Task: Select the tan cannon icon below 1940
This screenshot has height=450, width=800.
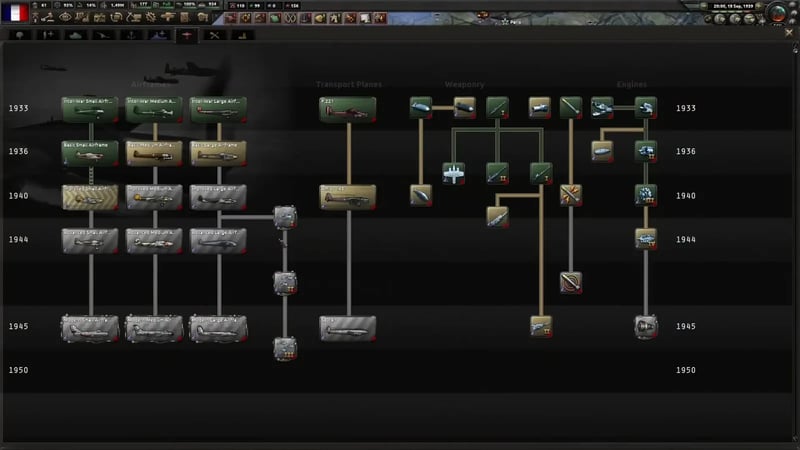Action: tap(497, 217)
